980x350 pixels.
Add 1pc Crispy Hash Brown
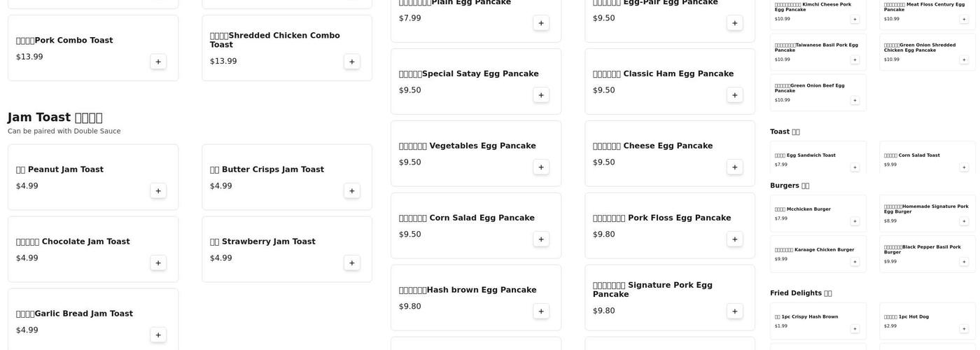coord(855,329)
